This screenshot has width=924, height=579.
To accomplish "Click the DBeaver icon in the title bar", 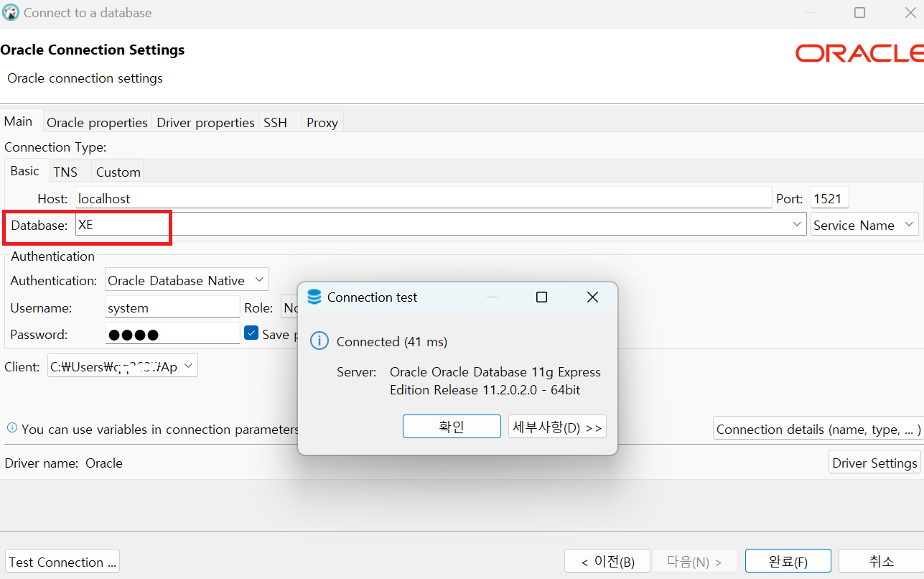I will click(11, 12).
